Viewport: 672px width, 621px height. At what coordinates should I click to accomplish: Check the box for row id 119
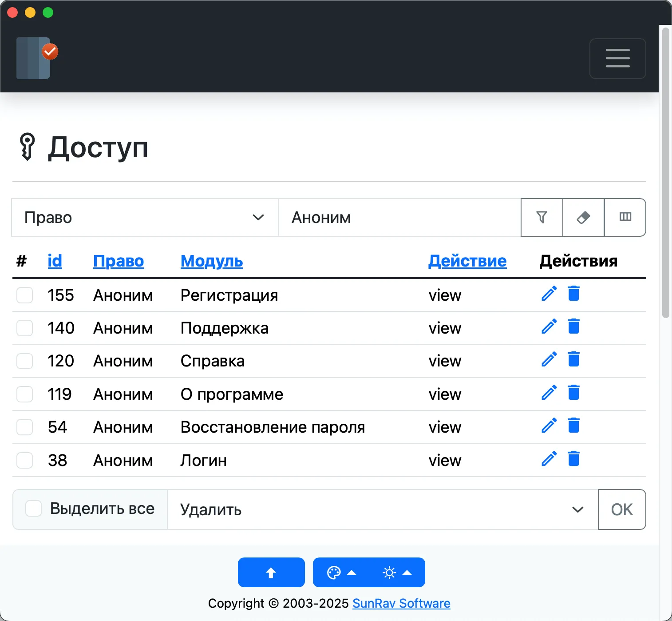click(24, 394)
